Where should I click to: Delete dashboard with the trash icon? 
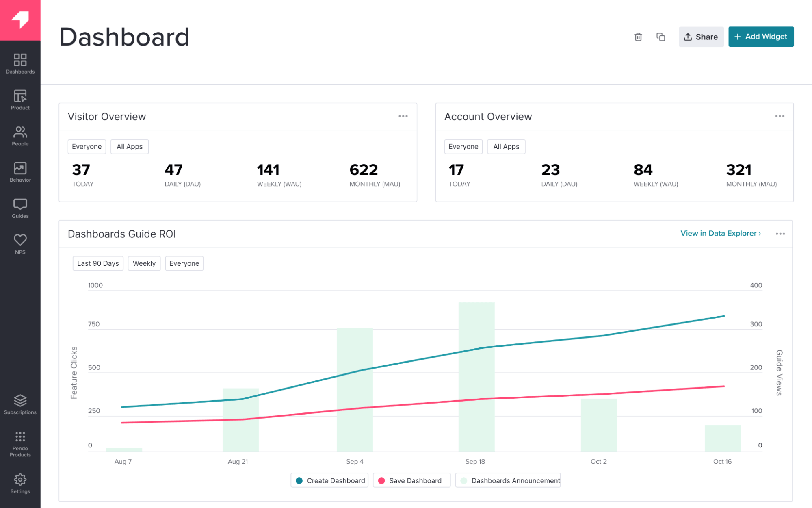click(x=638, y=37)
